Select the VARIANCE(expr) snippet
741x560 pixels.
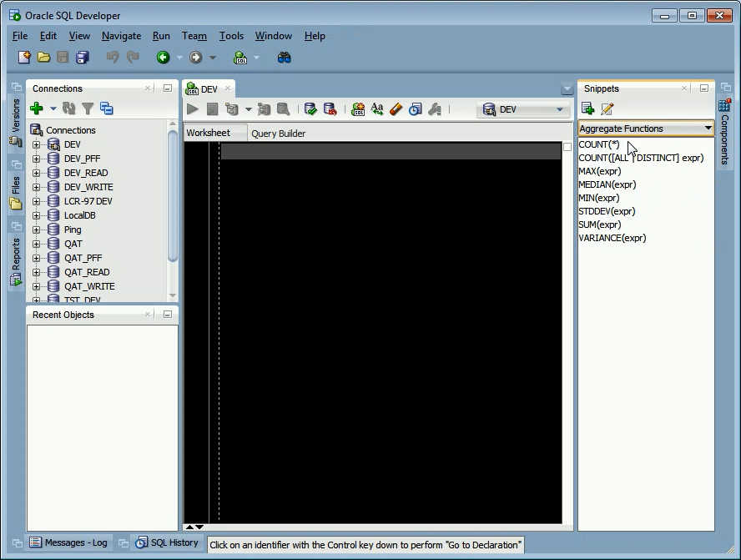612,238
